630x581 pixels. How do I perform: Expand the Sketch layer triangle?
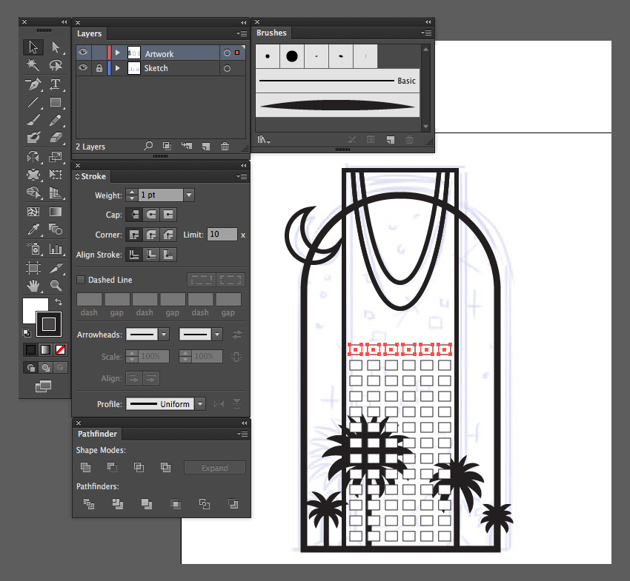pyautogui.click(x=118, y=68)
